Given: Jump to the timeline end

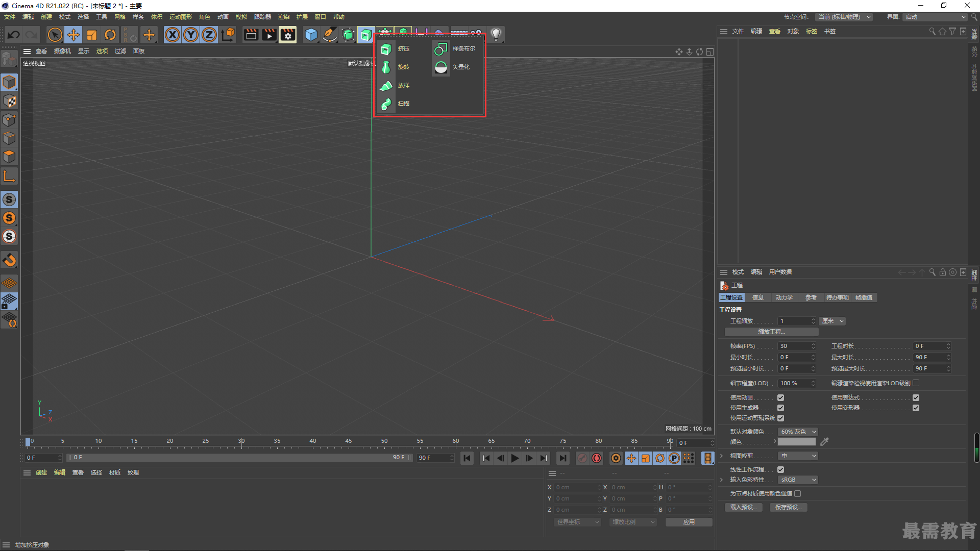Looking at the screenshot, I should 562,458.
